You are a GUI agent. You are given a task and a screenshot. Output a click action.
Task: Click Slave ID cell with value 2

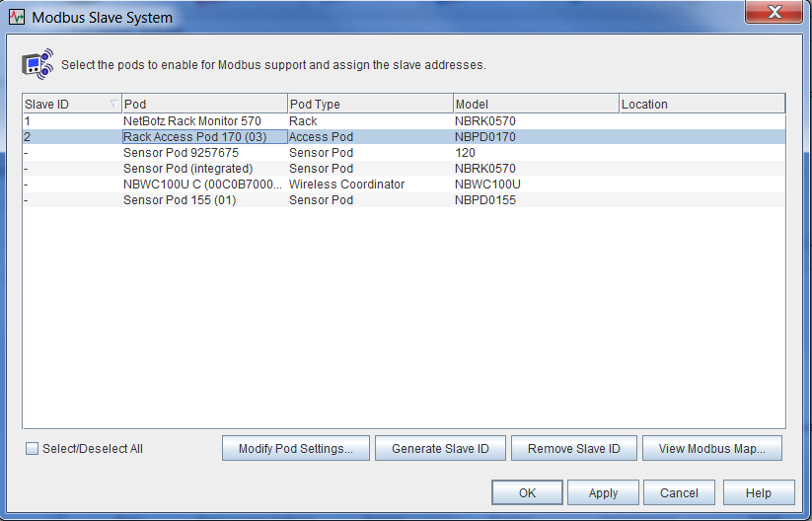click(72, 137)
